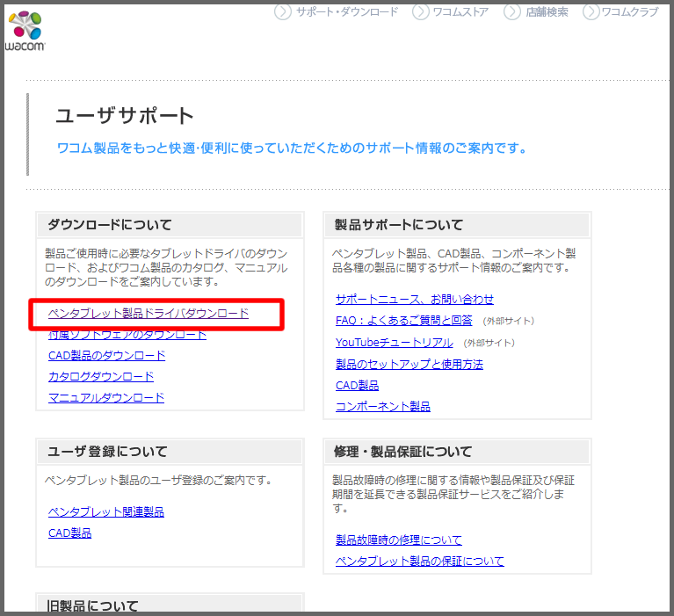
Task: Click the text ペンタブレット製品のユーザ登録のご案内です。
Action: pos(159,480)
